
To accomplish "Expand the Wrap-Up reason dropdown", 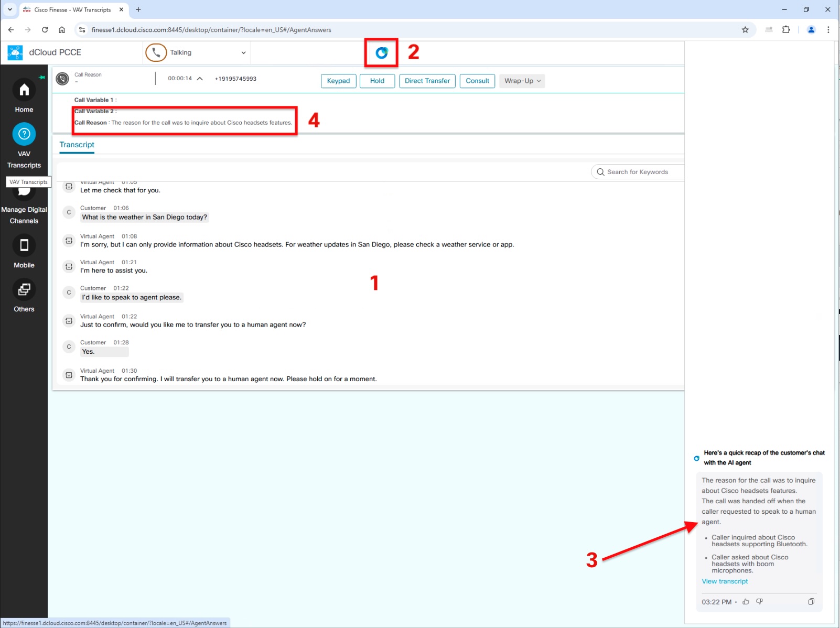I will (522, 81).
